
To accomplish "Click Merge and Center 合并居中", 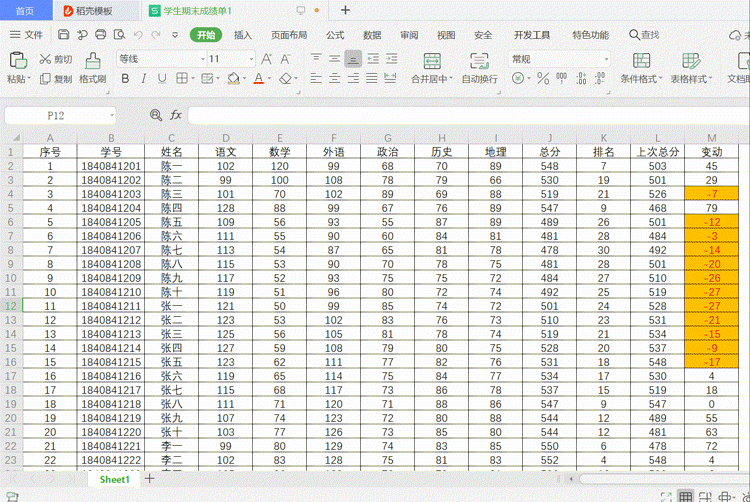I will (x=431, y=68).
